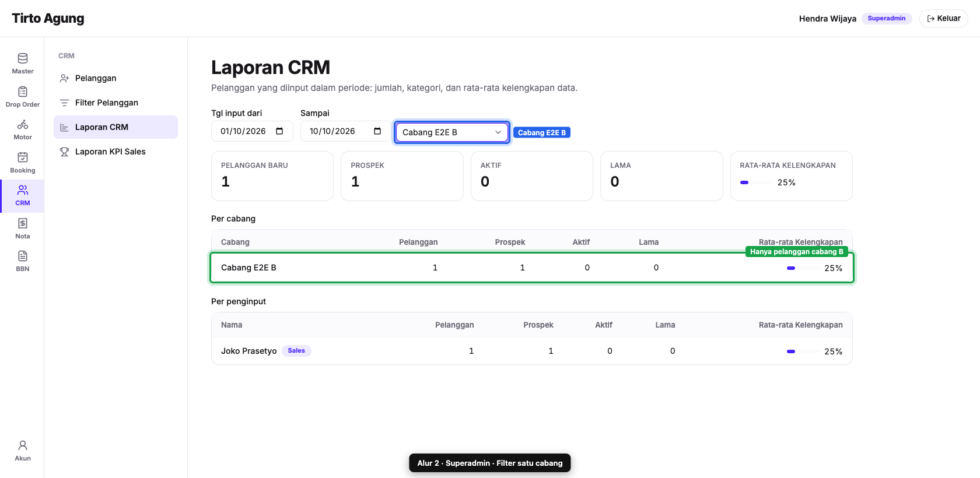The image size is (980, 478).
Task: Click the calendar icon in Tgl input dari
Action: click(279, 131)
